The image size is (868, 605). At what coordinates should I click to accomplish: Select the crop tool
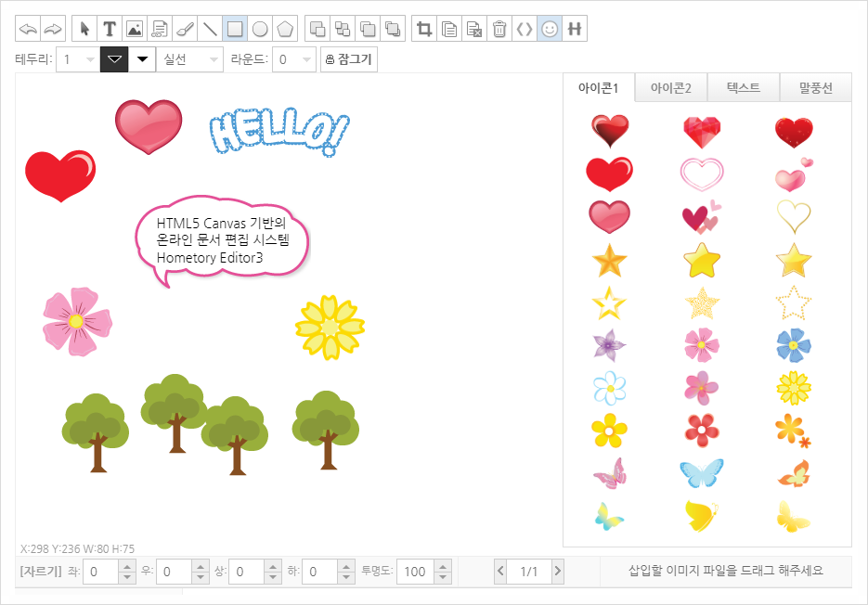424,29
